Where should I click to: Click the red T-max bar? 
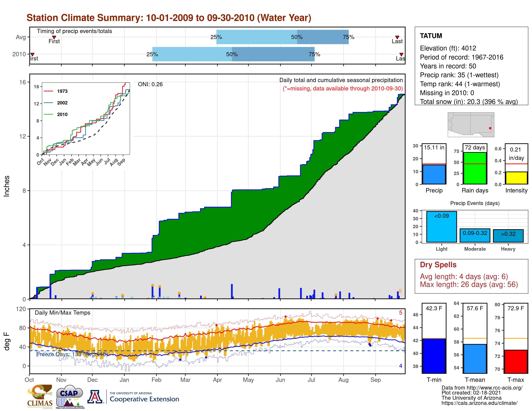pyautogui.click(x=516, y=362)
